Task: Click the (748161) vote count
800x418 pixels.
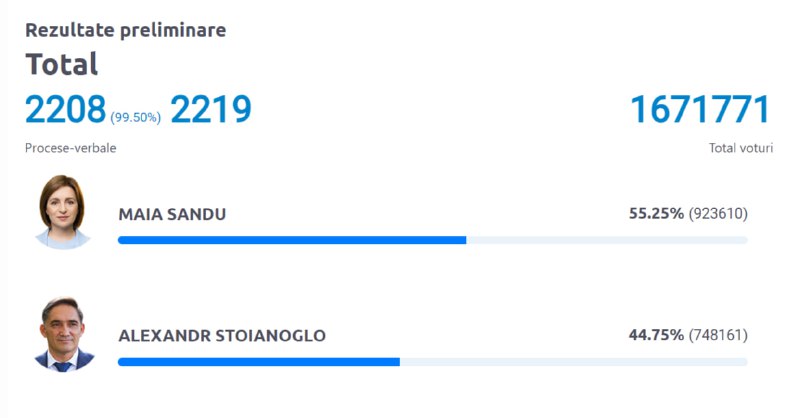Action: pos(718,335)
